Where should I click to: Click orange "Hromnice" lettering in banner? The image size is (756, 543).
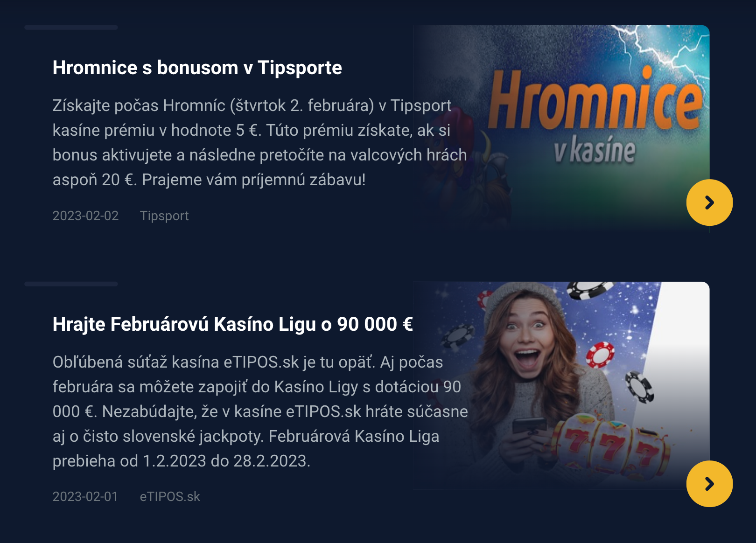(595, 99)
